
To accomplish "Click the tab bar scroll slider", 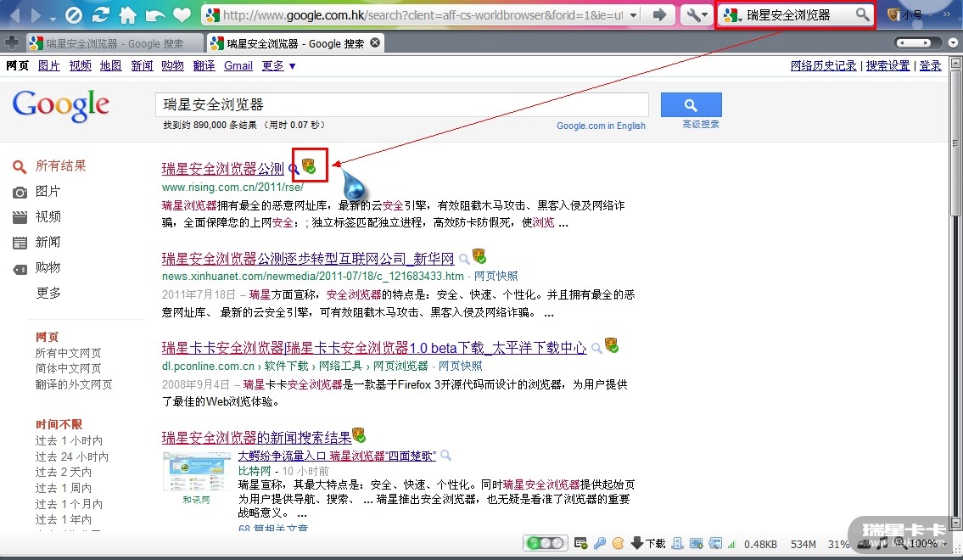I will (x=918, y=42).
